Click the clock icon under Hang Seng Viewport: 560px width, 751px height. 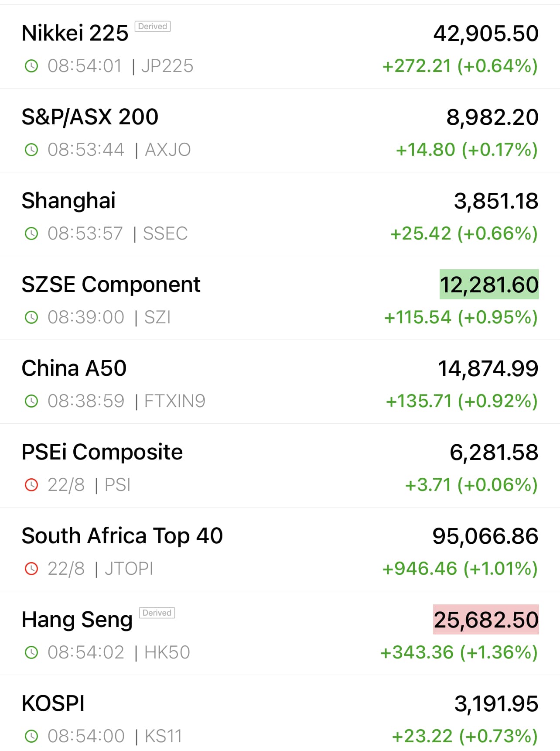pyautogui.click(x=31, y=652)
